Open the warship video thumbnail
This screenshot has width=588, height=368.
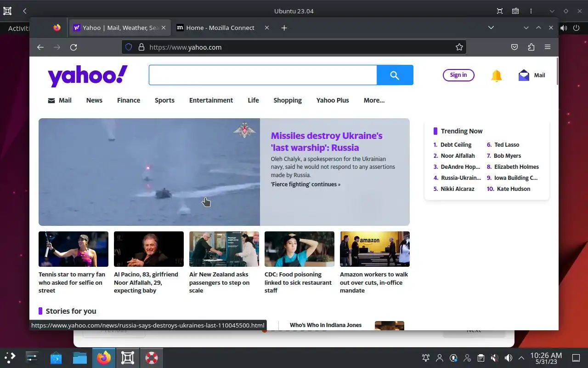pyautogui.click(x=149, y=172)
